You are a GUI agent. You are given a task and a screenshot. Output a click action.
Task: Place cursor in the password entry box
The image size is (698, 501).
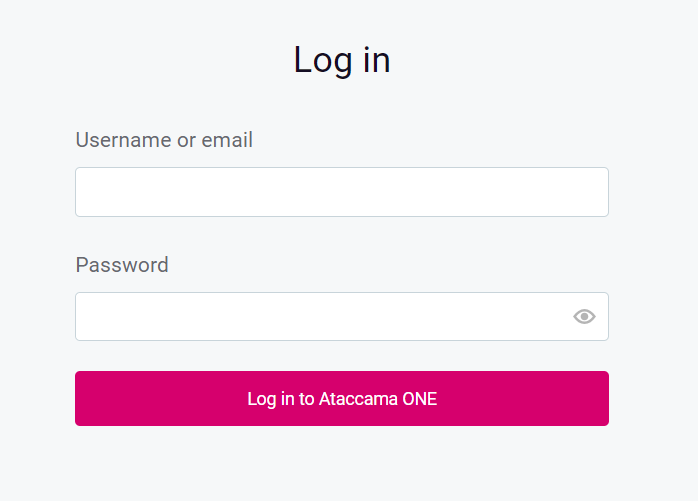[320, 317]
